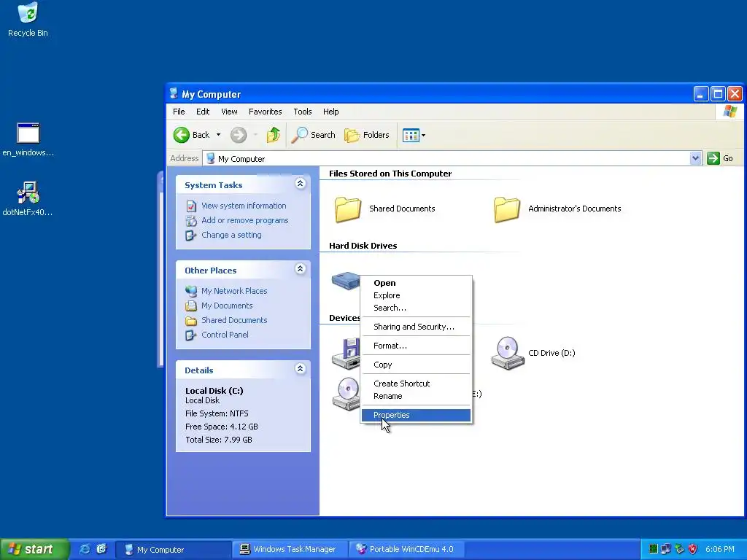The height and width of the screenshot is (560, 747).
Task: Select Sharing and Security... menu entry
Action: pyautogui.click(x=416, y=327)
